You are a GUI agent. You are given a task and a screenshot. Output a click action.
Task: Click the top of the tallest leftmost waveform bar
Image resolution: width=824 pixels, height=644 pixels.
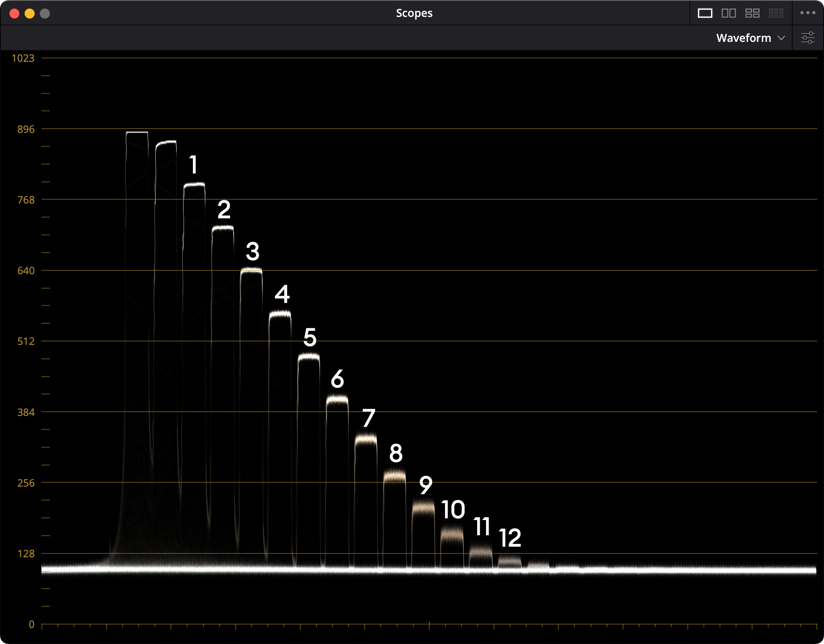(x=137, y=132)
